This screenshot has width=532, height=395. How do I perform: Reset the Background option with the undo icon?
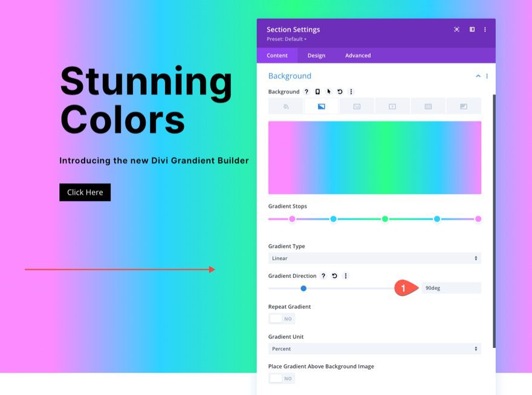click(x=340, y=92)
